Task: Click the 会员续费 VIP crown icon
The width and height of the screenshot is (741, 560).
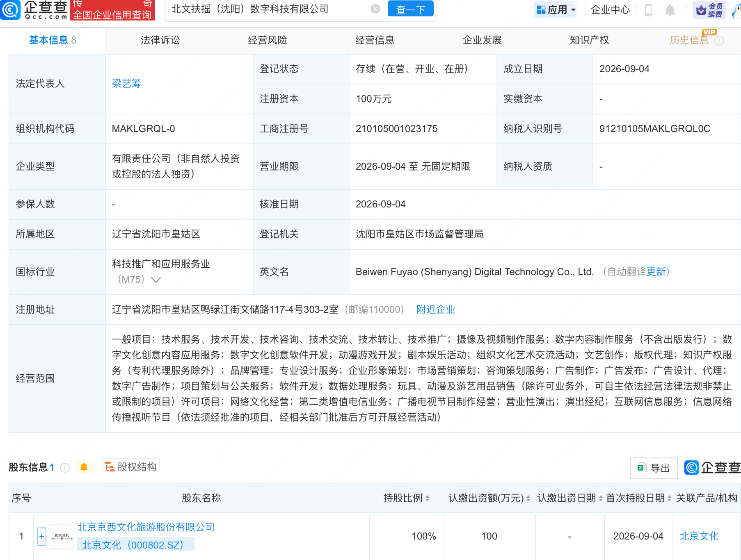Action: (709, 10)
